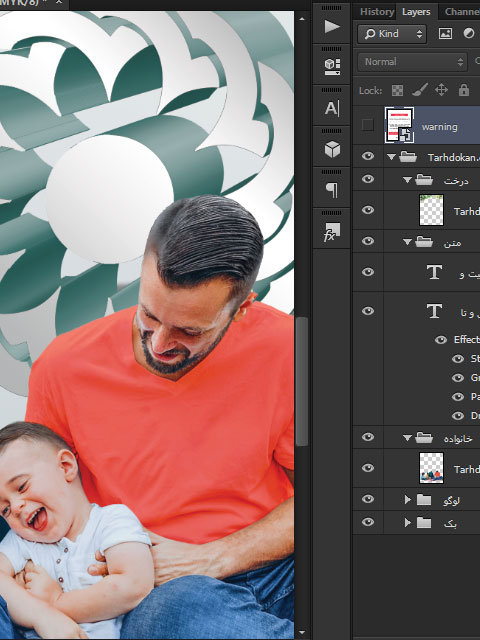Image resolution: width=480 pixels, height=640 pixels.
Task: Click the خانواده group folder icon
Action: pyautogui.click(x=424, y=438)
